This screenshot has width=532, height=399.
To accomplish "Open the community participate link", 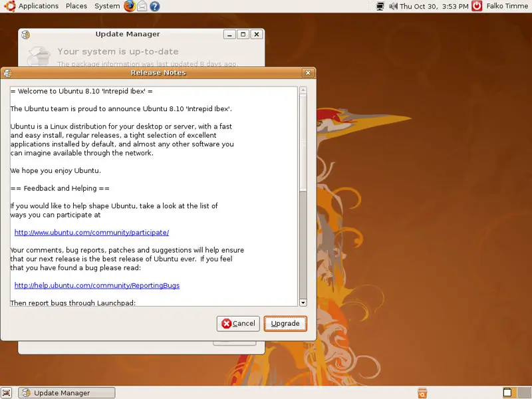I will pos(92,232).
